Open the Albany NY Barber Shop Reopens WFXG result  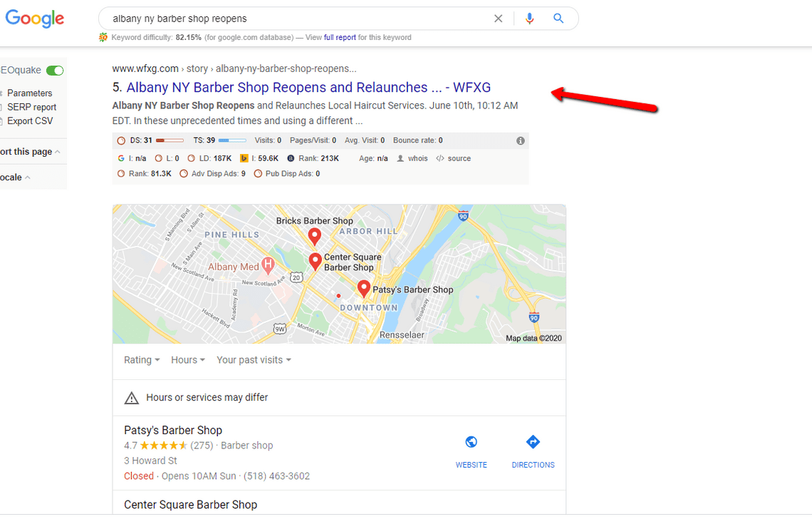click(x=308, y=87)
